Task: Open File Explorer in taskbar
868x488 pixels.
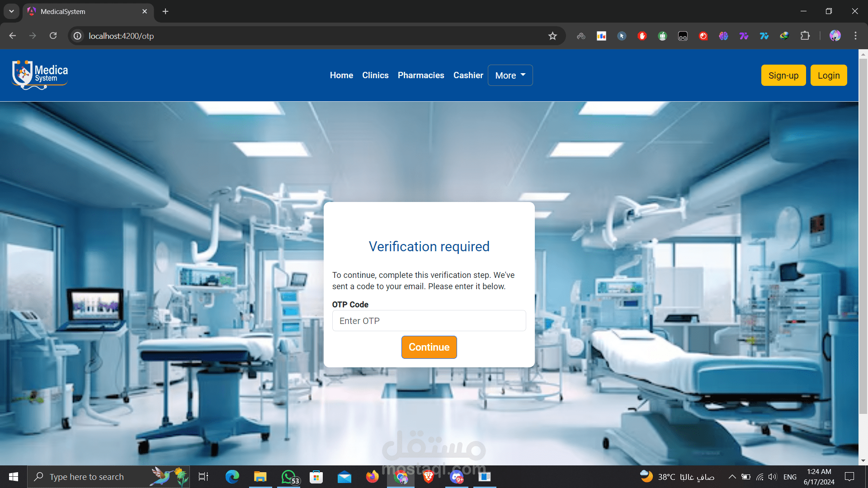Action: 260,477
